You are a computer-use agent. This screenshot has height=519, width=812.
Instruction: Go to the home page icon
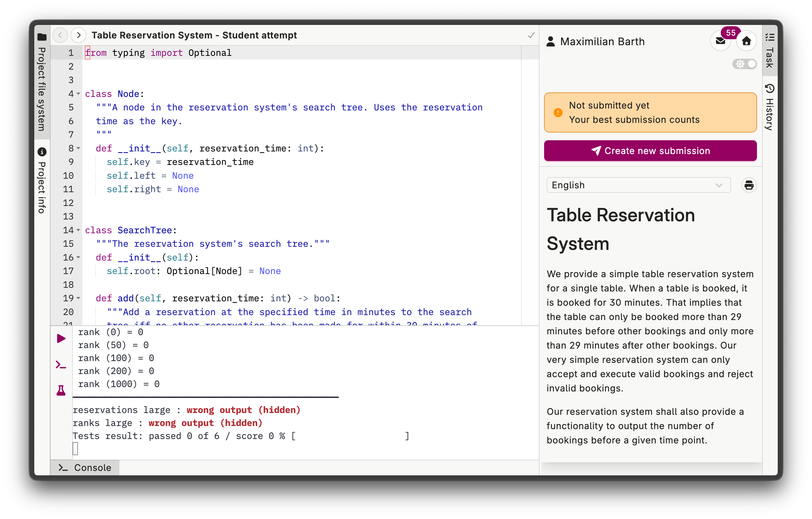(747, 41)
